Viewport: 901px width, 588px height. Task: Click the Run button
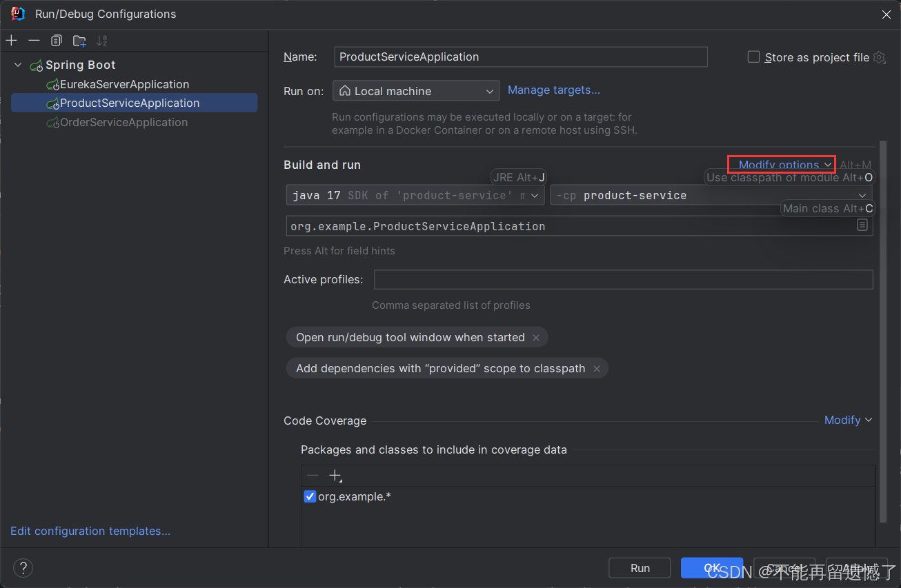(x=640, y=568)
